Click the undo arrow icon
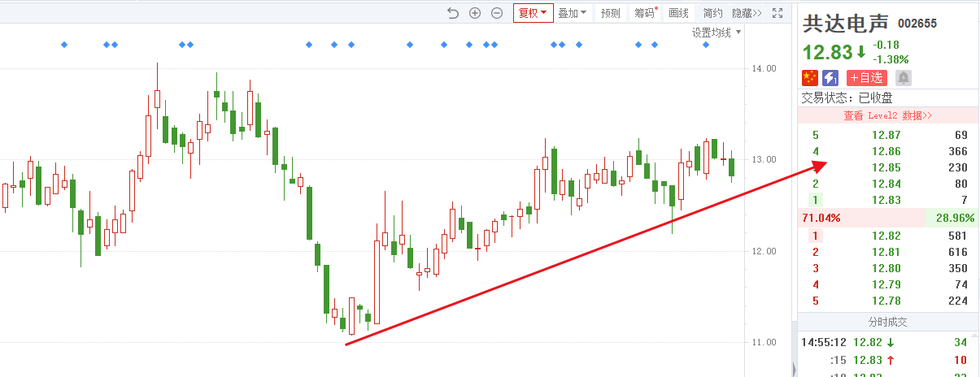The width and height of the screenshot is (980, 377). 453,13
